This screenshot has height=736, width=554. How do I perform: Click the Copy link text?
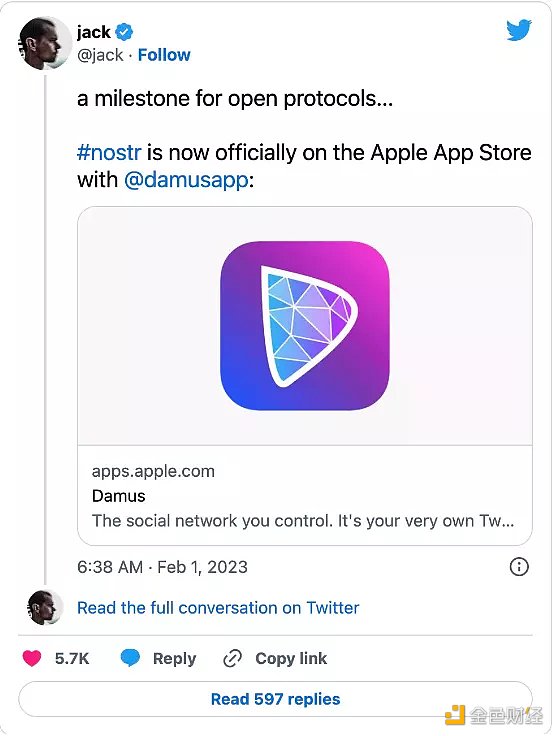point(291,659)
